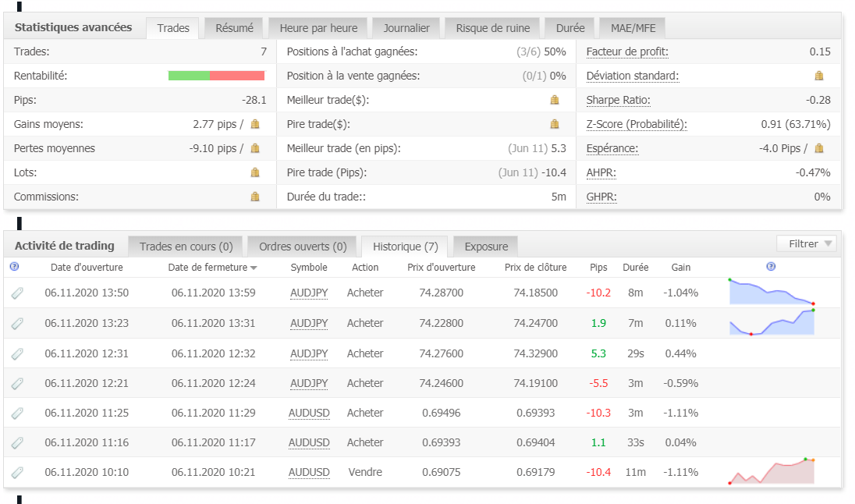
Task: Click AUDJPY symbol link in first row
Action: [309, 293]
